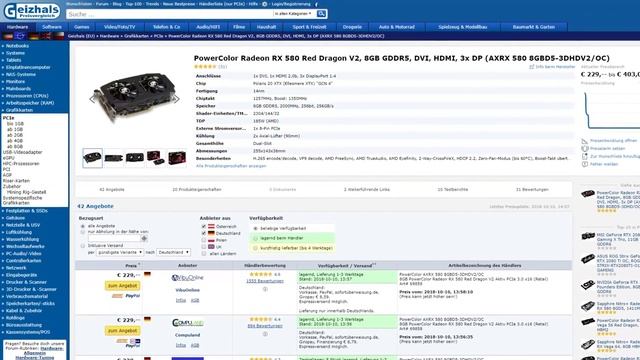Expand the Gehäuse category in sidebar
The image size is (640, 360).
pos(16,218)
